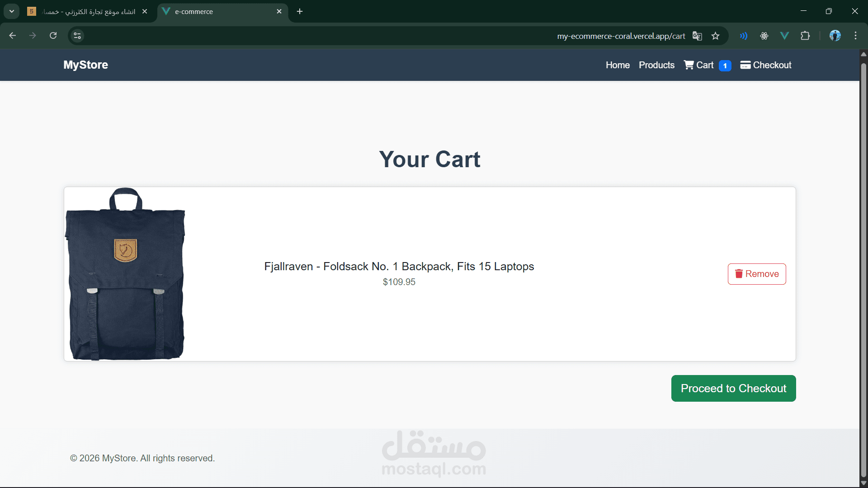Expand the tab search dropdown arrow

(12, 11)
